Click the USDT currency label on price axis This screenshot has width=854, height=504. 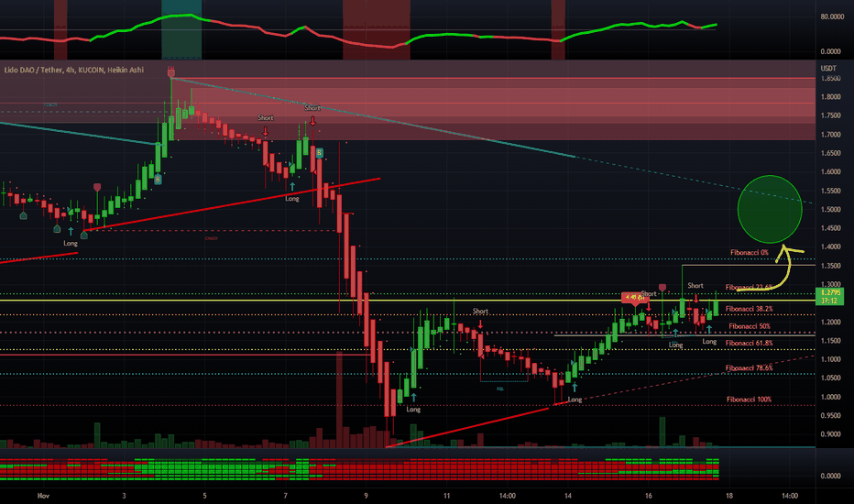[x=828, y=68]
